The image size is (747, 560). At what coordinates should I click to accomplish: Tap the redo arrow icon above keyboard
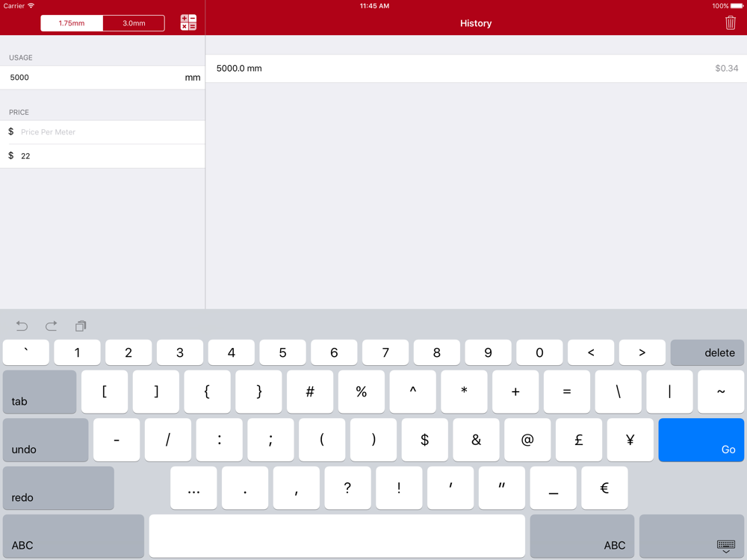(51, 326)
